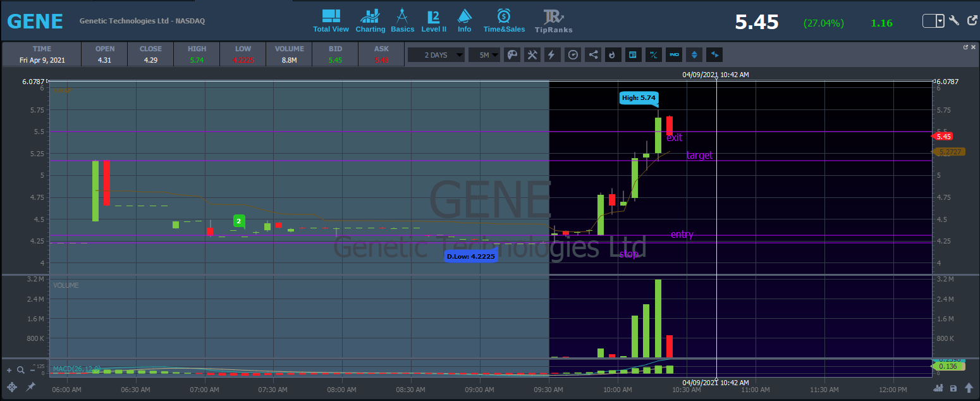The width and height of the screenshot is (980, 401).
Task: Click the GENE ticker symbol
Action: point(35,21)
